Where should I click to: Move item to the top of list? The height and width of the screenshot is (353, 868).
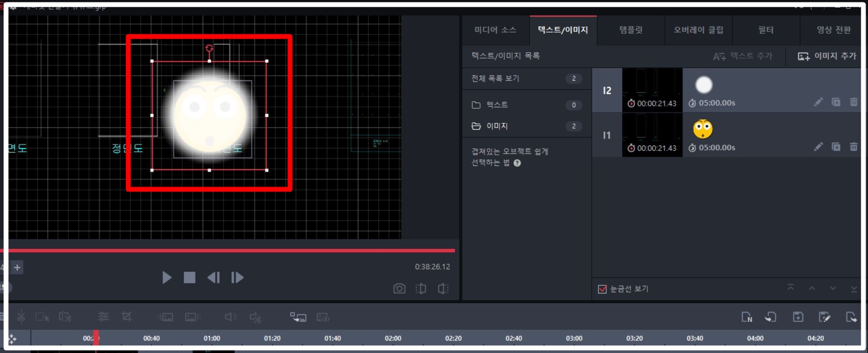[791, 288]
